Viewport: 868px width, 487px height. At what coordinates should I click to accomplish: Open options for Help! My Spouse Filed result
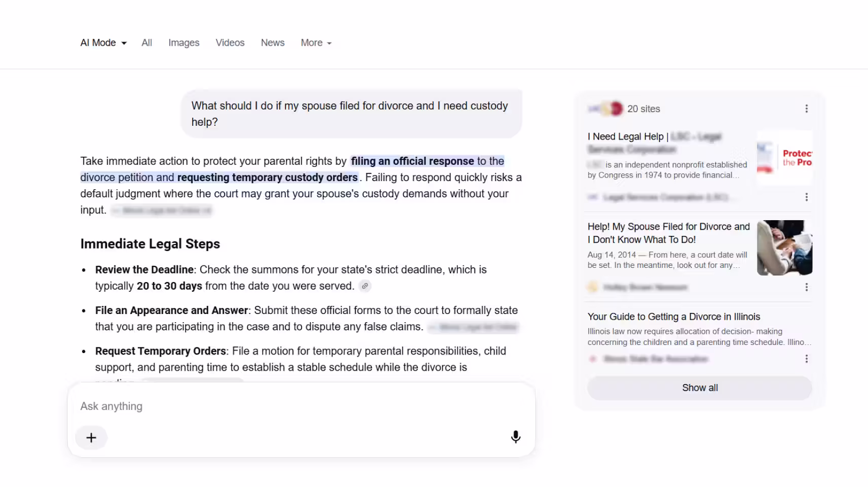click(x=807, y=287)
